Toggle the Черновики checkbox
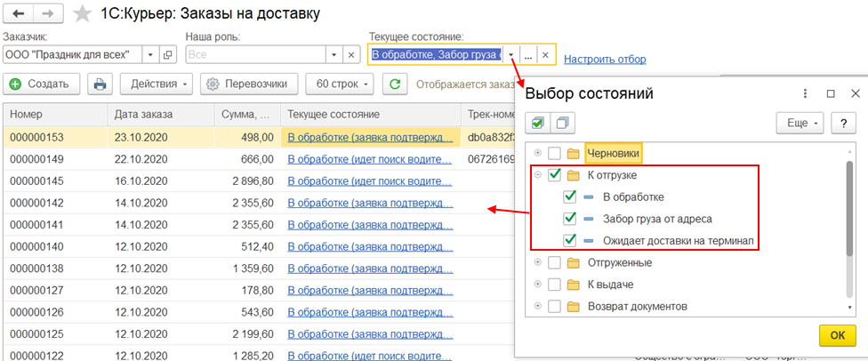 [x=554, y=153]
